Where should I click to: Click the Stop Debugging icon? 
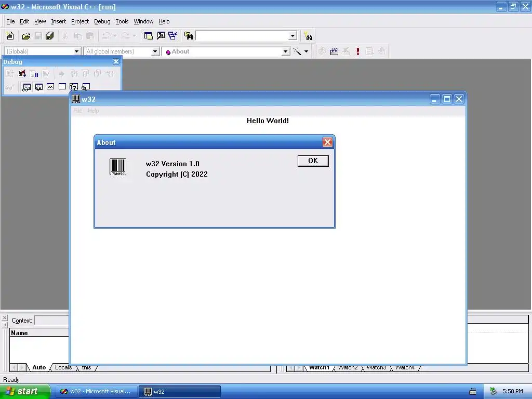22,74
